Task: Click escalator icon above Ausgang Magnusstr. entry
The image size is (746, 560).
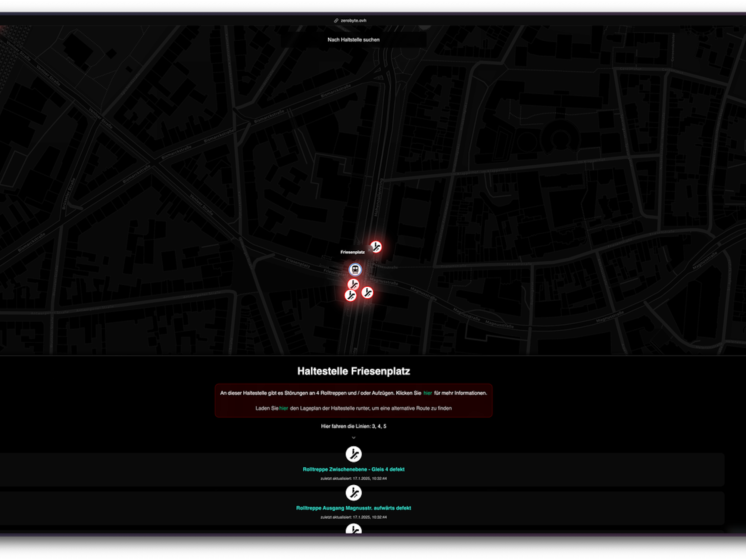Action: [x=353, y=493]
